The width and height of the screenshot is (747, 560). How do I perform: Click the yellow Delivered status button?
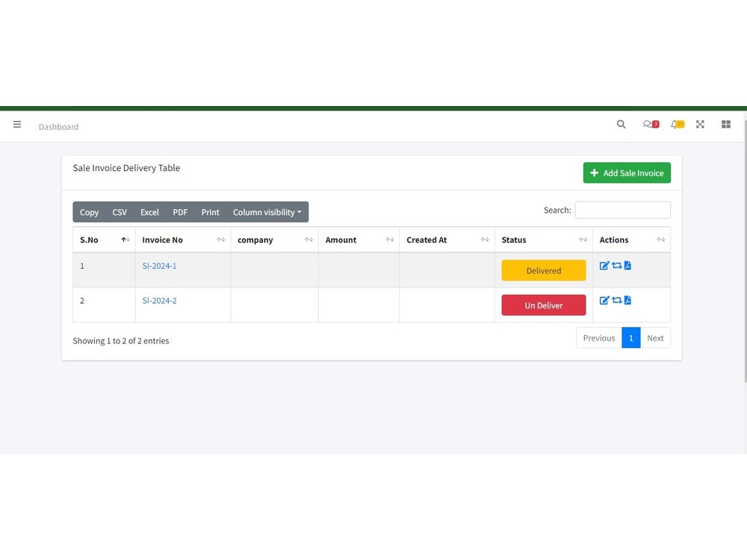(x=544, y=270)
